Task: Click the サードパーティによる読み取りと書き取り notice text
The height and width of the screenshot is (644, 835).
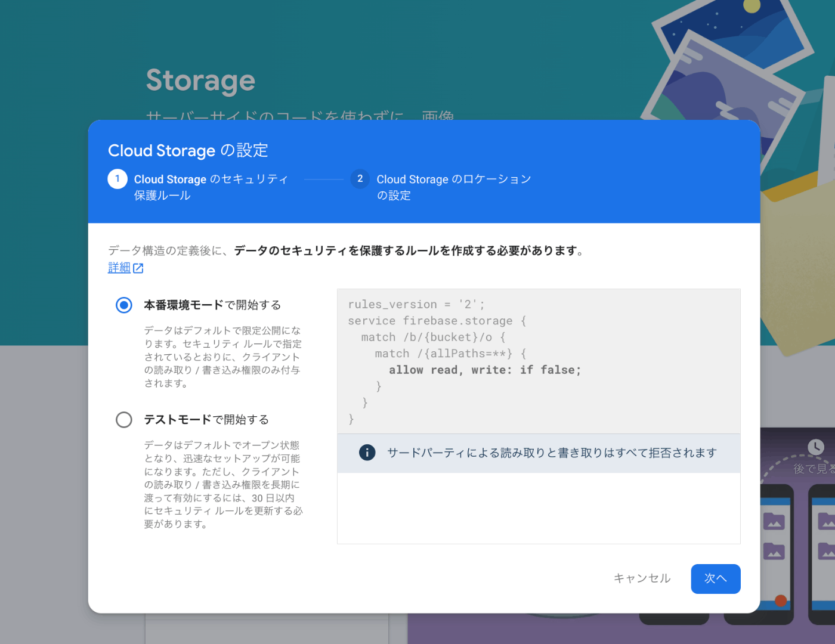Action: pos(552,453)
